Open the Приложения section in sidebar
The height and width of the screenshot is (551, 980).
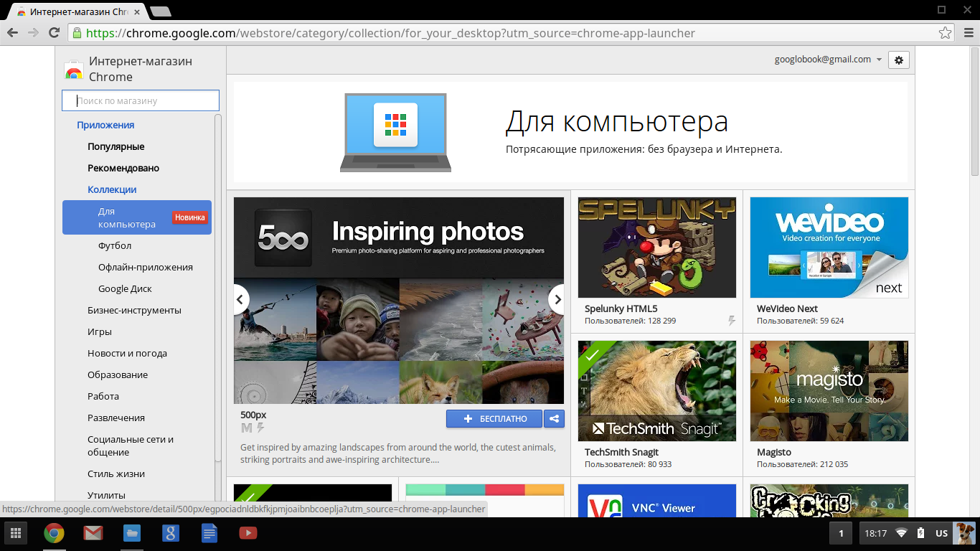coord(105,125)
